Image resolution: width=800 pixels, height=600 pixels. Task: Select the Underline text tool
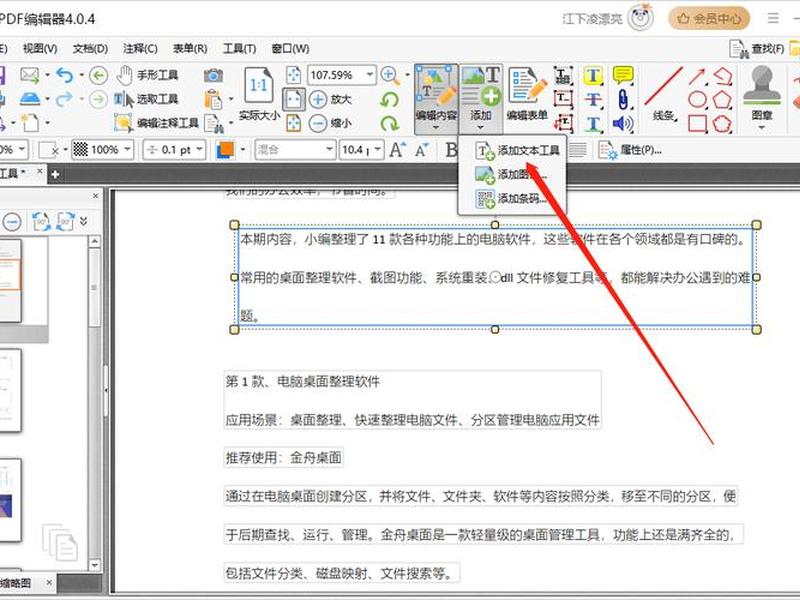coord(593,123)
